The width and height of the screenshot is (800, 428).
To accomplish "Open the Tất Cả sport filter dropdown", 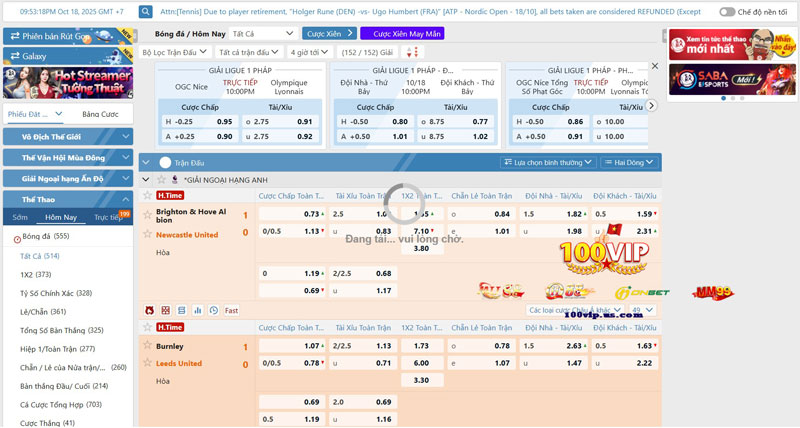I will [x=263, y=34].
